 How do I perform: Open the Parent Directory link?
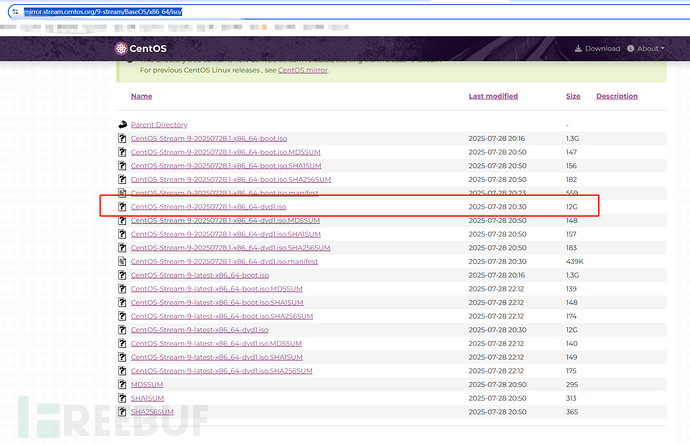[x=159, y=125]
